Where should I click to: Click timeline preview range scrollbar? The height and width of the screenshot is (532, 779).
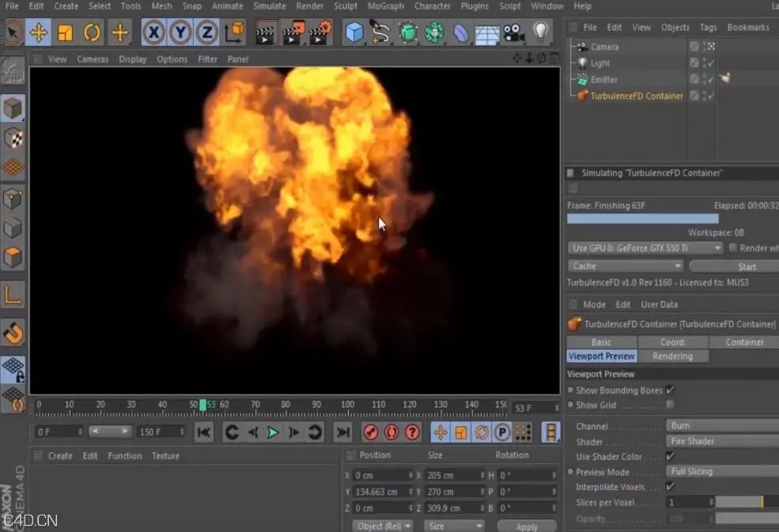click(110, 431)
